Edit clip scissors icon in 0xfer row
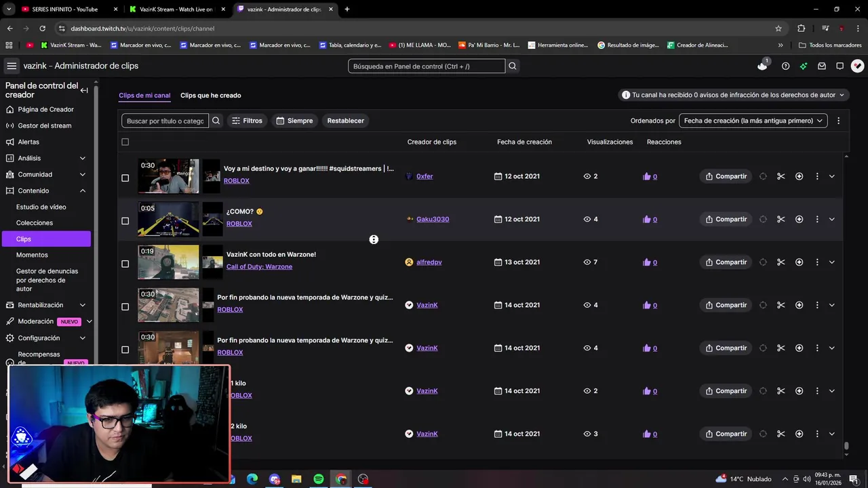868x488 pixels. (x=781, y=176)
